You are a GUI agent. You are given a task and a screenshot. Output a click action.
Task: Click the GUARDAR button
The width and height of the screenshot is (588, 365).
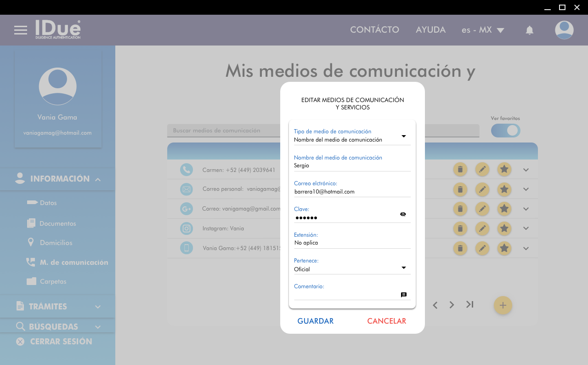tap(315, 321)
